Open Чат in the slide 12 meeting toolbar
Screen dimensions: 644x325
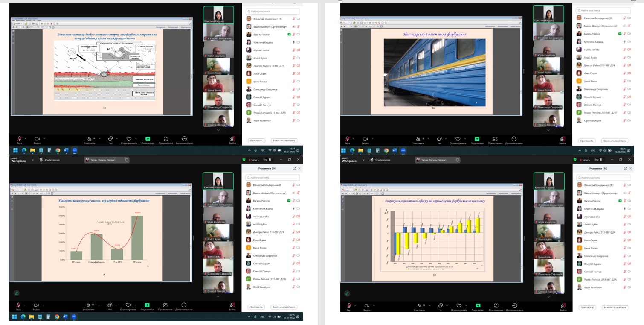pyautogui.click(x=110, y=139)
